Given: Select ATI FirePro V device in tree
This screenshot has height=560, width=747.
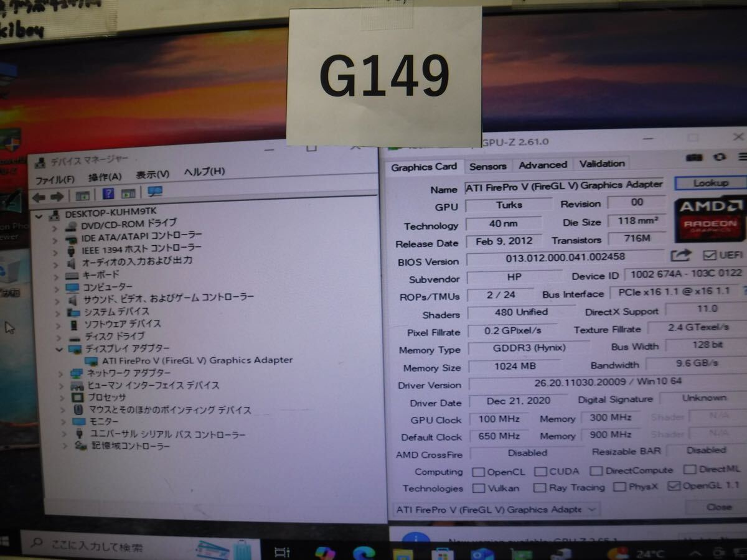Looking at the screenshot, I should 197,360.
